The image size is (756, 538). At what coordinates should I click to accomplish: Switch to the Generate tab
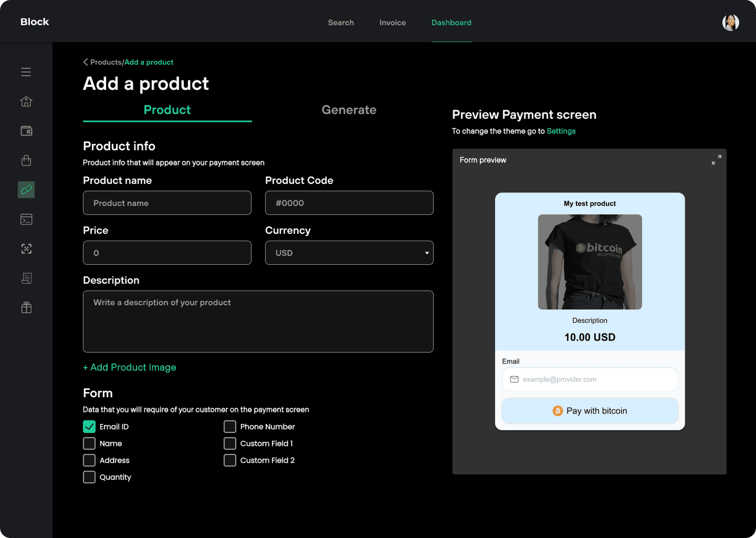pyautogui.click(x=349, y=110)
